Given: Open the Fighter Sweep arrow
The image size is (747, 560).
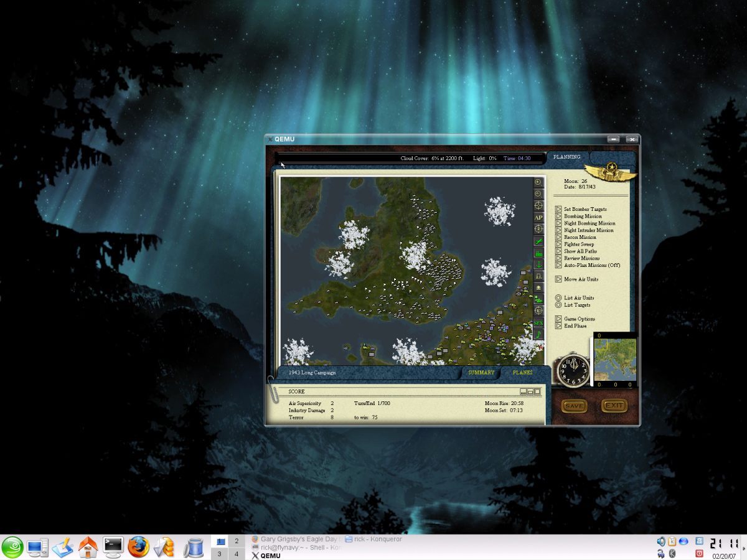Looking at the screenshot, I should 558,244.
